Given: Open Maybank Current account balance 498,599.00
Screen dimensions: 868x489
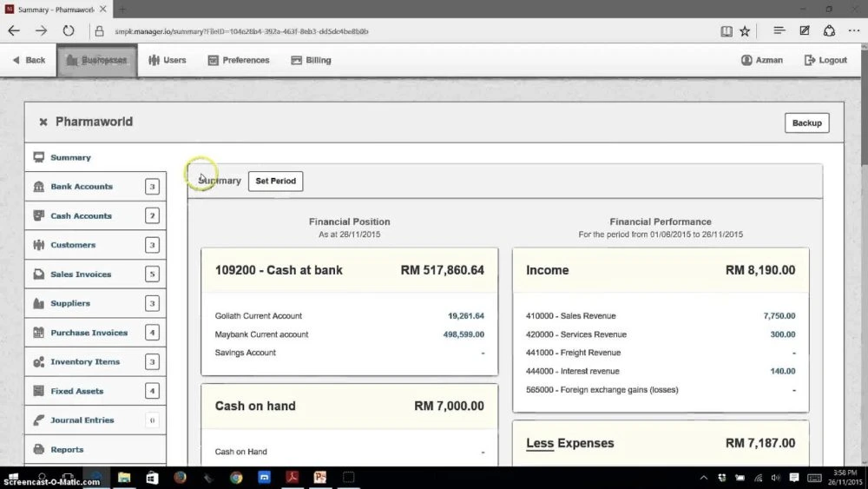Looking at the screenshot, I should [x=464, y=334].
